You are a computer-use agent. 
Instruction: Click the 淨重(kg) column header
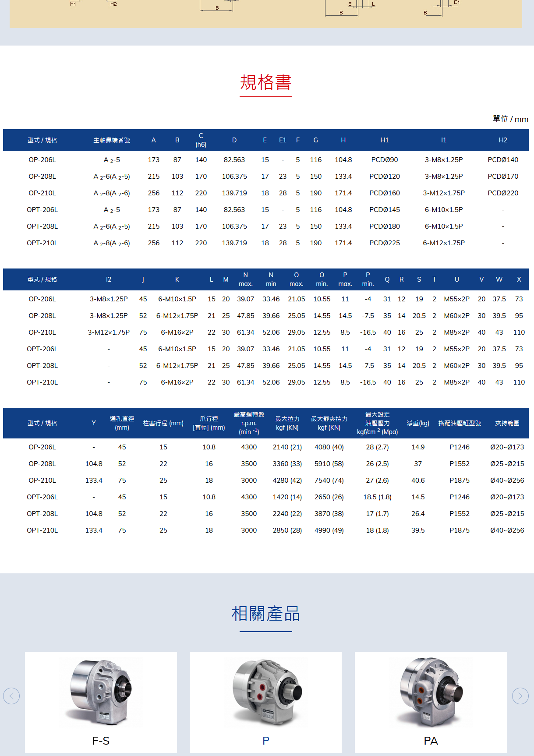pyautogui.click(x=418, y=423)
